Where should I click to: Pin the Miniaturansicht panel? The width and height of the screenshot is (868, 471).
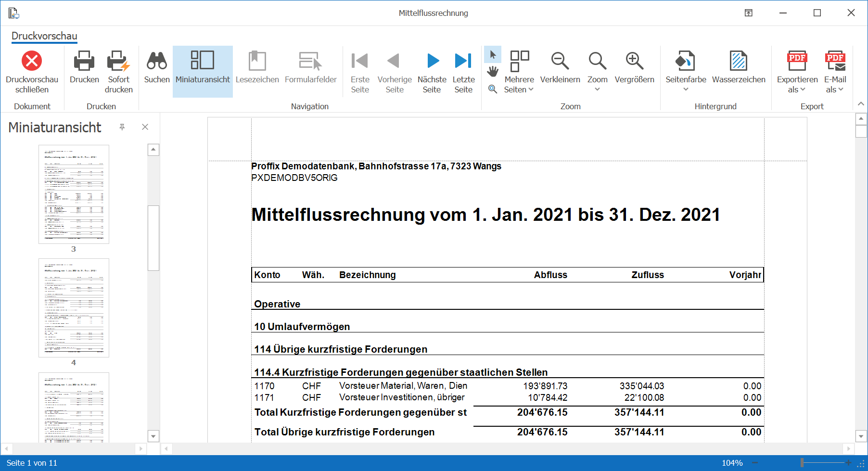pyautogui.click(x=122, y=127)
